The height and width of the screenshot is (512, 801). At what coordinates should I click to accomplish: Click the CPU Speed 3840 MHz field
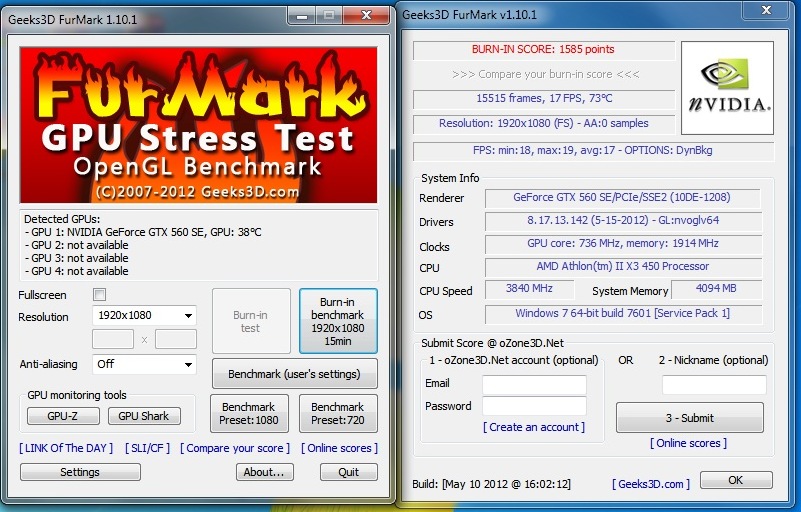point(529,289)
